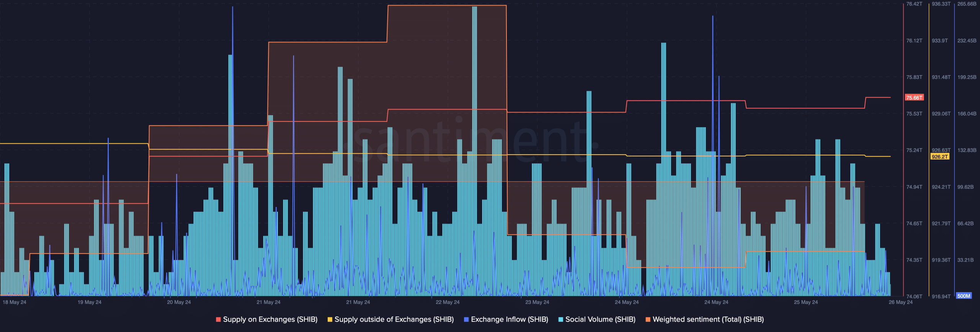
Task: Click the 25 May 24 date label
Action: pyautogui.click(x=806, y=302)
